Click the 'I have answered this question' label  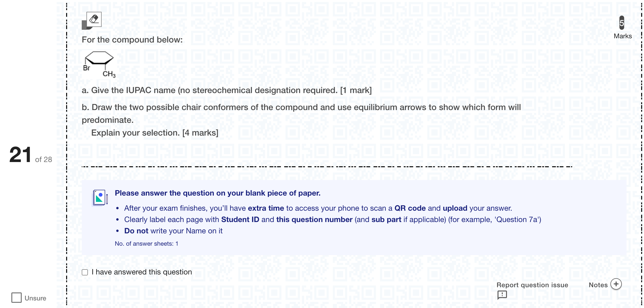point(142,272)
